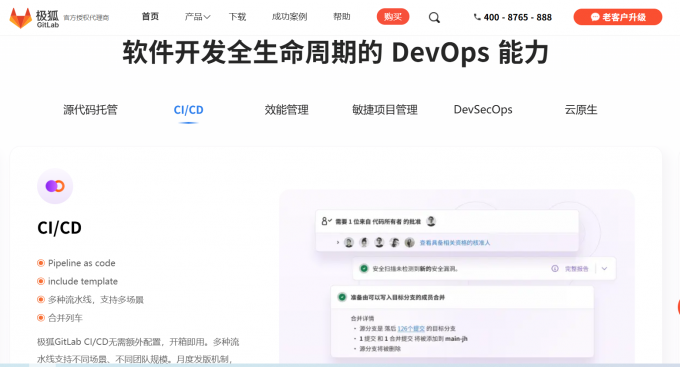The width and height of the screenshot is (680, 367).
Task: Select the CI/CD tab
Action: pyautogui.click(x=188, y=110)
